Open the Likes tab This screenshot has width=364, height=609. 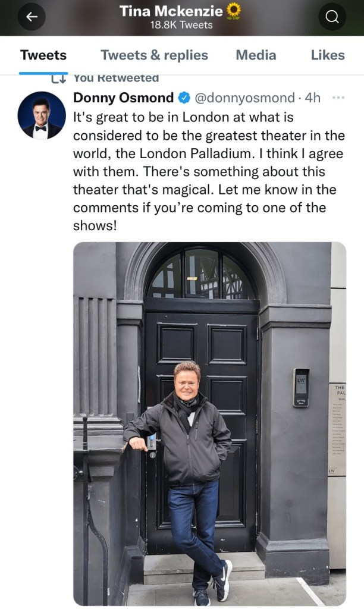point(328,55)
